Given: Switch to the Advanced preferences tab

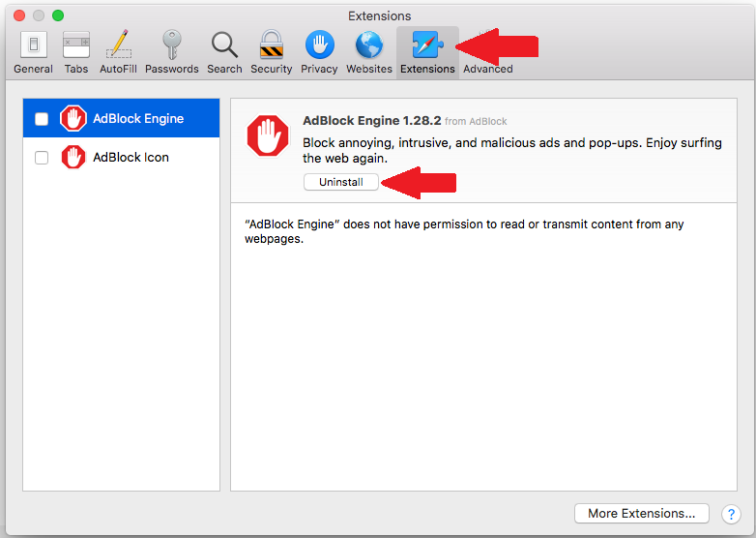Looking at the screenshot, I should pyautogui.click(x=488, y=68).
